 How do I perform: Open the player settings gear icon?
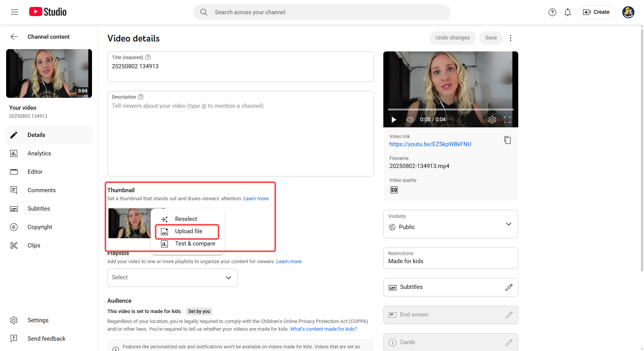pyautogui.click(x=492, y=119)
